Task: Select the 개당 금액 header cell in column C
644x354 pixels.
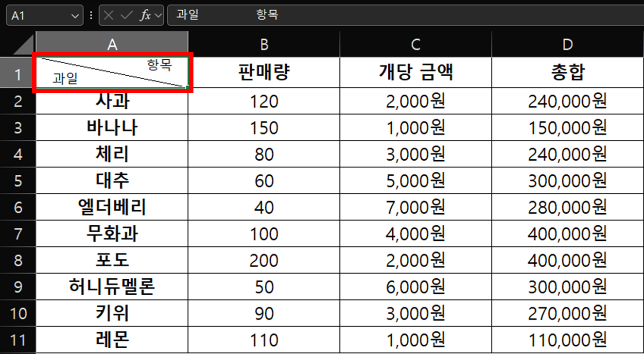Action: (415, 72)
